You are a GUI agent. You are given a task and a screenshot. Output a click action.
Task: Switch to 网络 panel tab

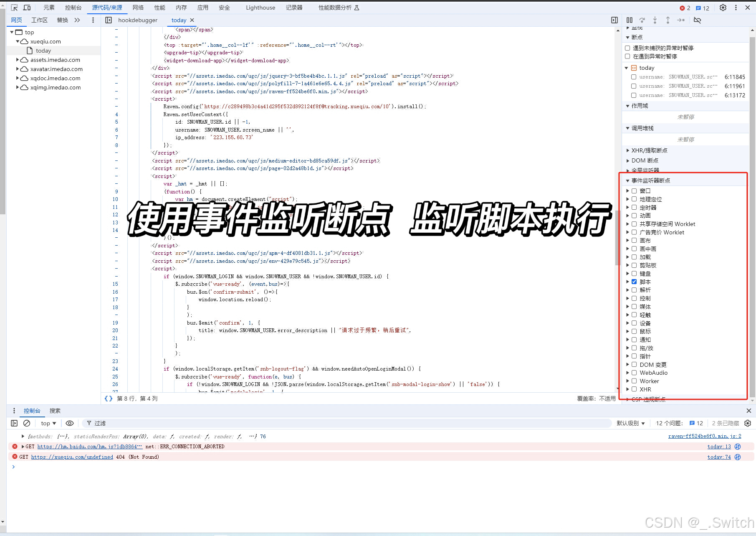[x=138, y=8]
